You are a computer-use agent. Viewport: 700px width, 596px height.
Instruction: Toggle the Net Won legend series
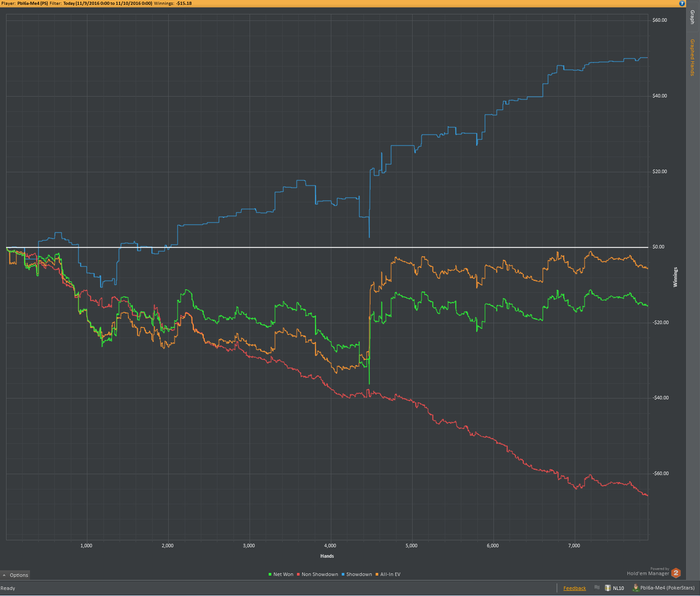281,574
